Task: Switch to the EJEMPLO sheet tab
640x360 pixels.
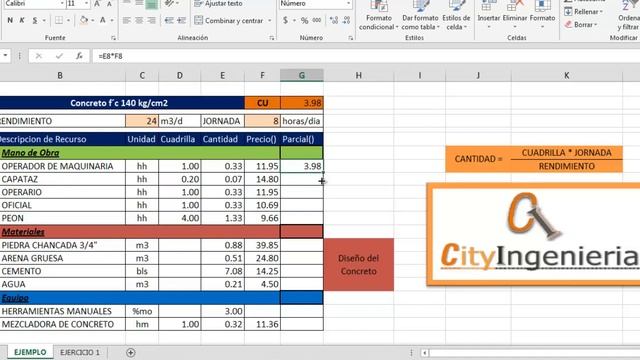Action: point(30,352)
